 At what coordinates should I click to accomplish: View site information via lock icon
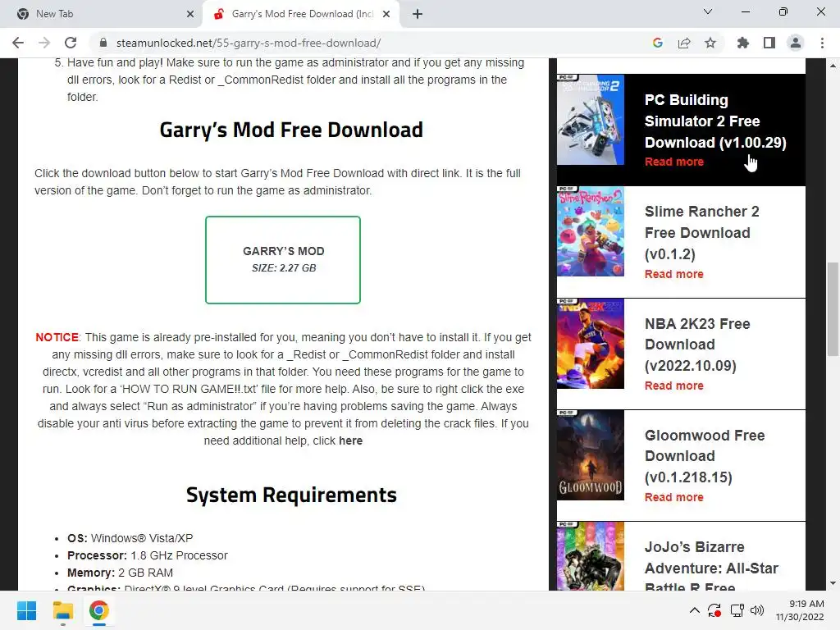click(x=103, y=43)
